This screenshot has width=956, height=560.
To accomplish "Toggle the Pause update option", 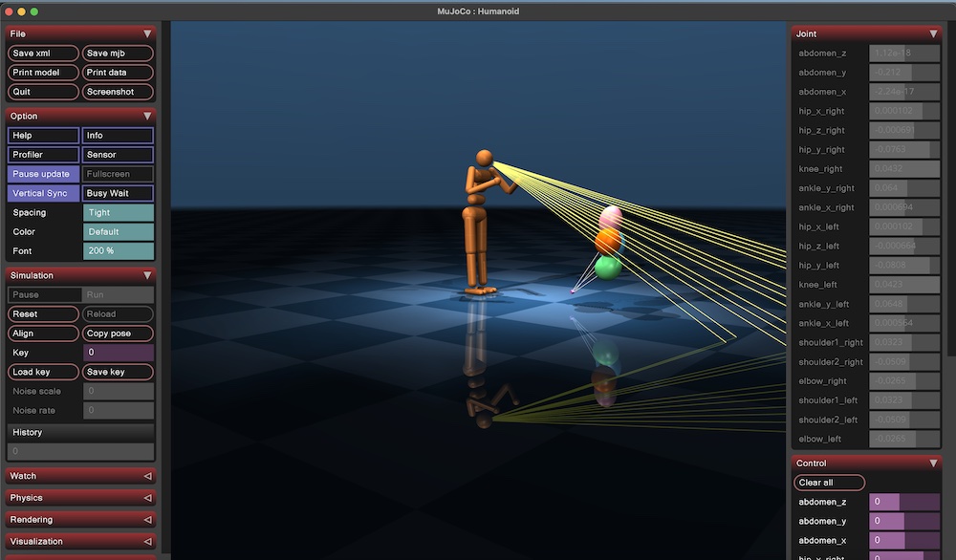I will click(43, 174).
